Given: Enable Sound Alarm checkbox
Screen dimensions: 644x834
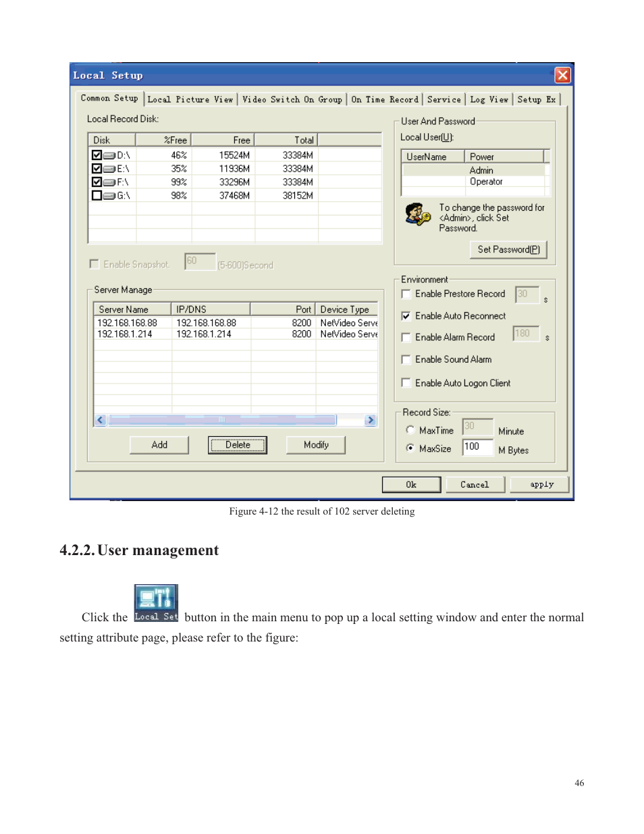Looking at the screenshot, I should (x=406, y=360).
